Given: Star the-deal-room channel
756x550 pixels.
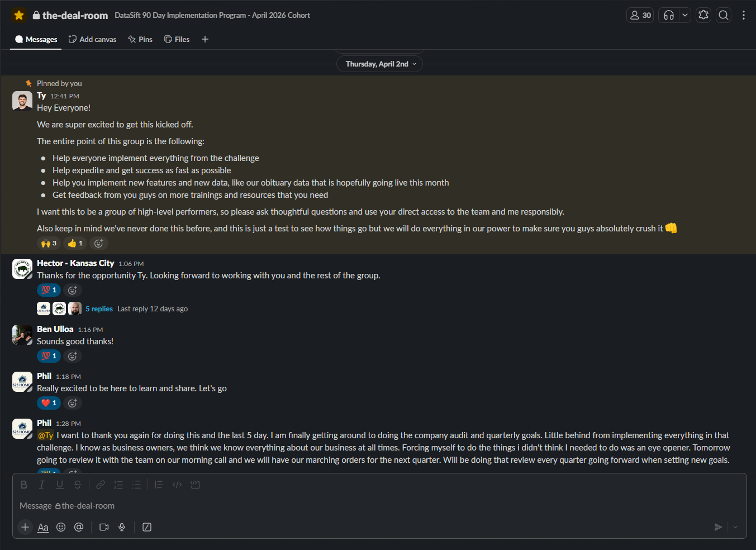Looking at the screenshot, I should point(19,15).
